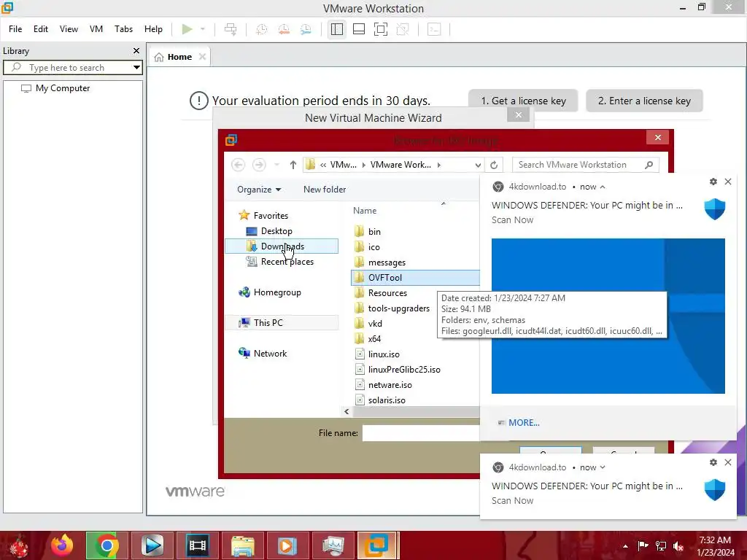Click Forward arrow in browse dialog

click(x=259, y=165)
